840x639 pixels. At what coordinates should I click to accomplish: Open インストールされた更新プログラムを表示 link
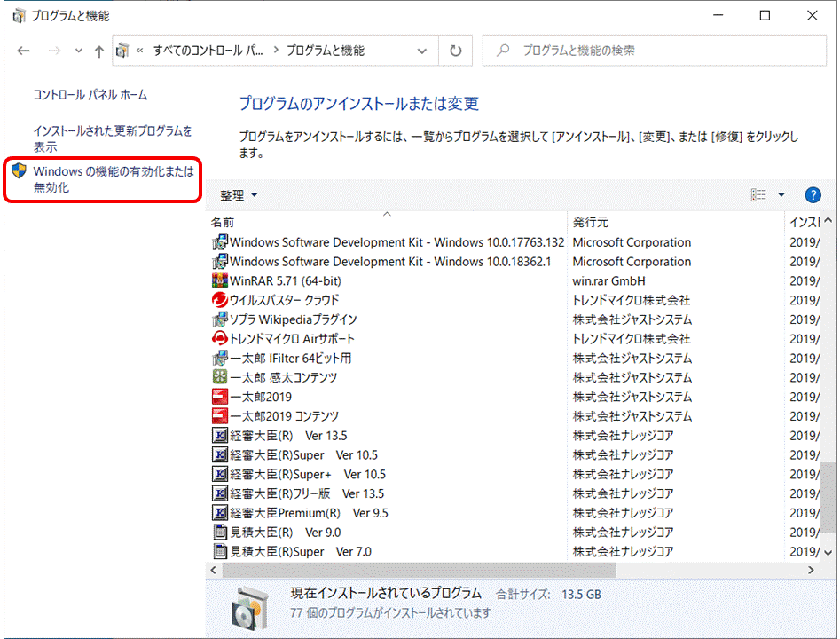coord(113,138)
